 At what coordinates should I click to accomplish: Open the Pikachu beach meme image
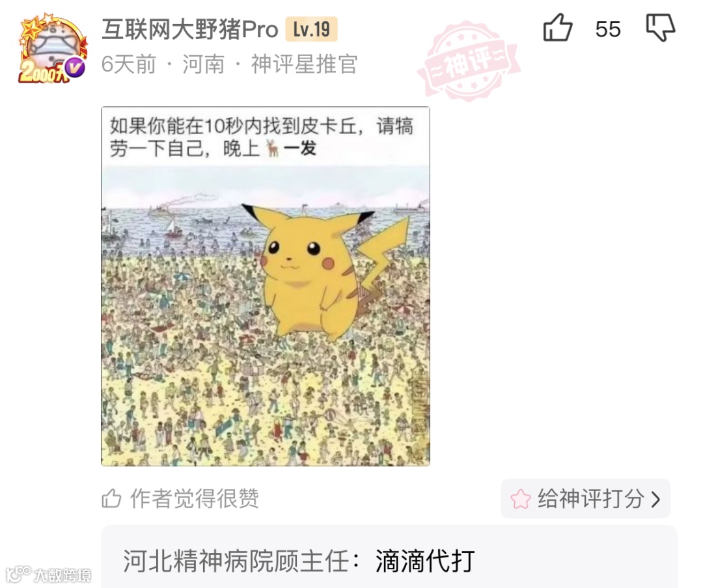coord(266,286)
